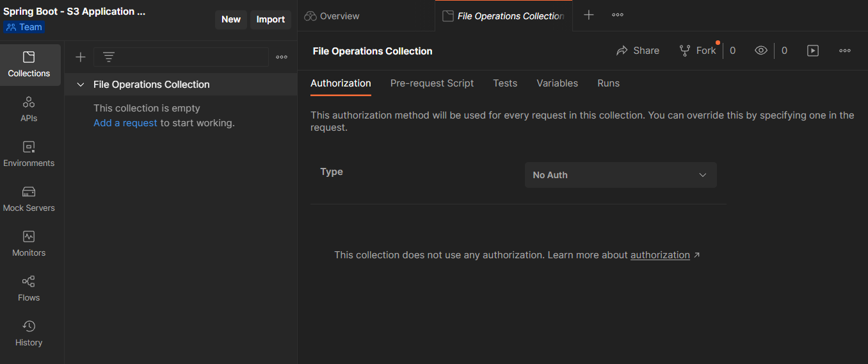Click the plus icon to open a new tab
This screenshot has height=364, width=868.
click(x=589, y=15)
